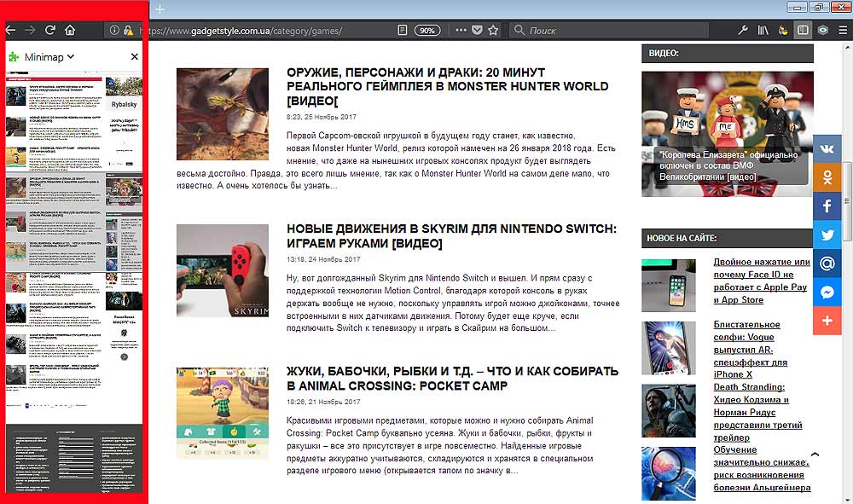This screenshot has height=504, width=853.
Task: Toggle the sidebars toolbar button
Action: click(803, 31)
